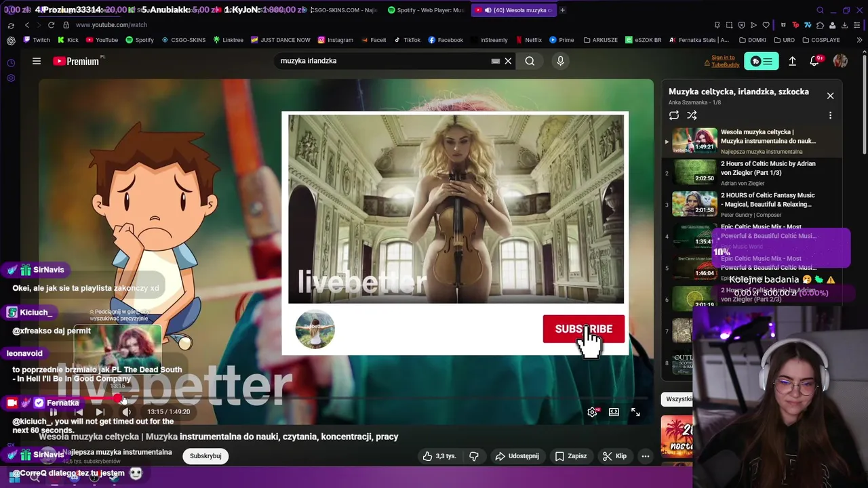Pause the playing video
The image size is (868, 488).
pos(53,412)
